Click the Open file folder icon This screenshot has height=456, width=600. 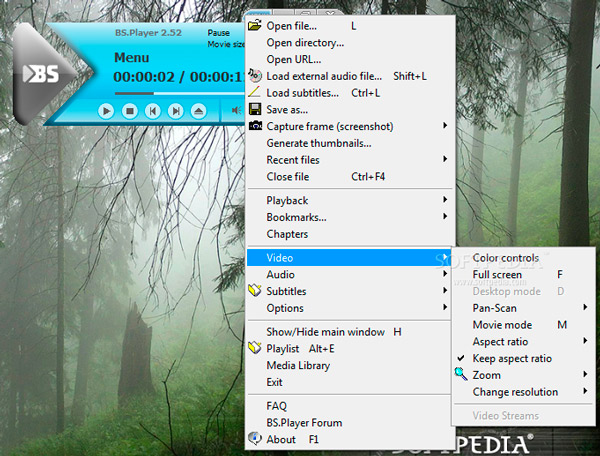point(256,25)
